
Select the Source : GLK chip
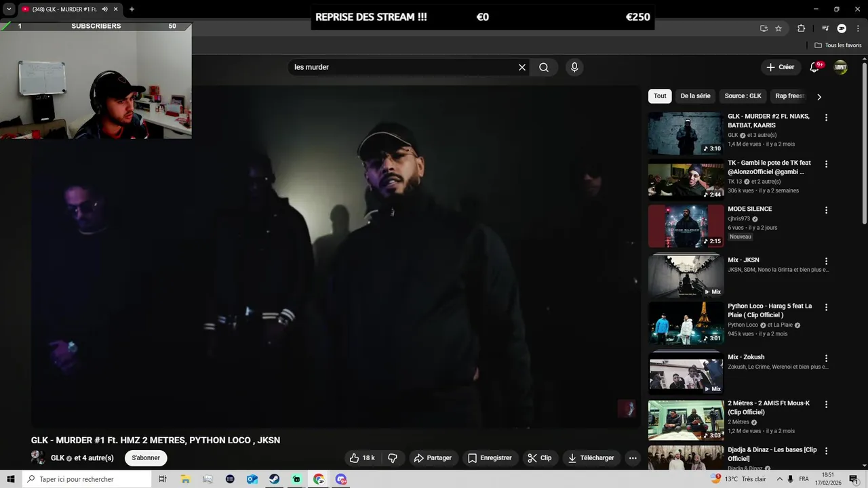click(743, 96)
